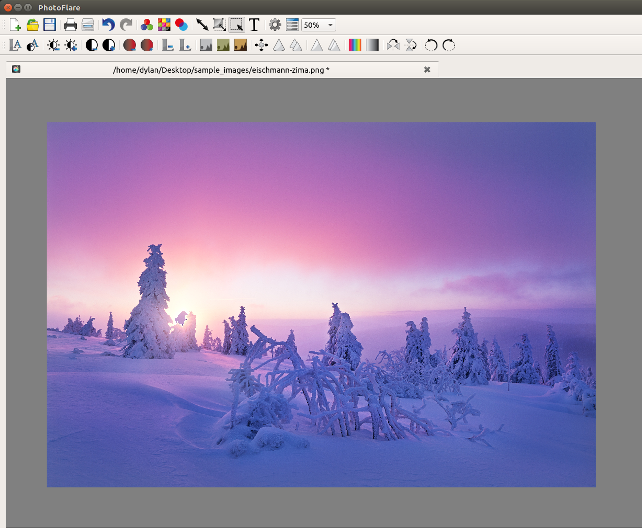642x528 pixels.
Task: Select the eischmann-zima.png tab
Action: click(x=220, y=70)
